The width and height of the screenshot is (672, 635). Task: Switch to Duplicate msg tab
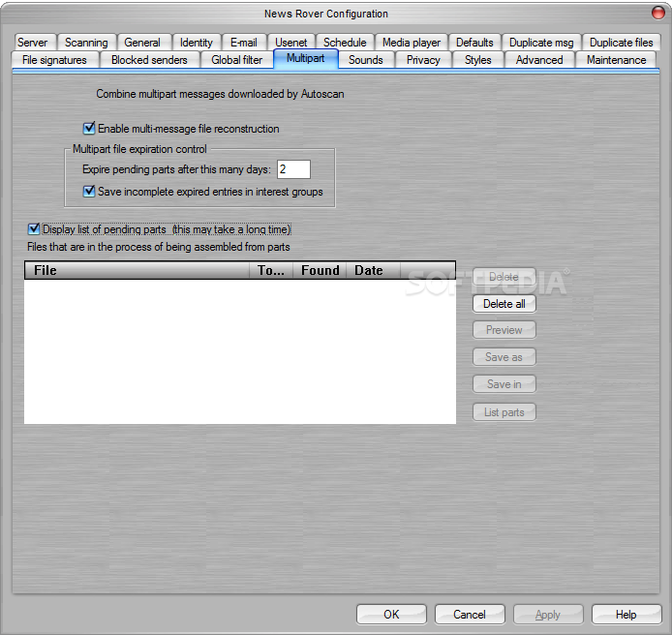(541, 43)
